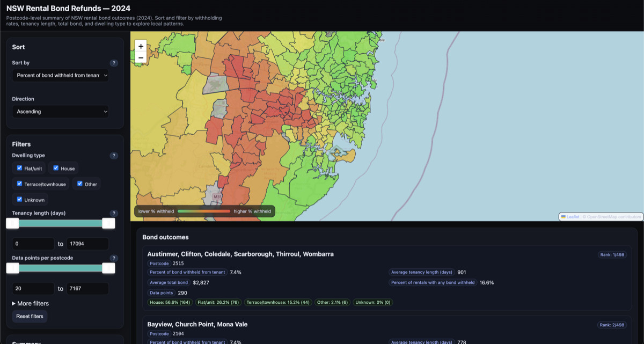Click the Bayview, Church Point, Mona Vale heading
644x344 pixels.
[x=197, y=324]
